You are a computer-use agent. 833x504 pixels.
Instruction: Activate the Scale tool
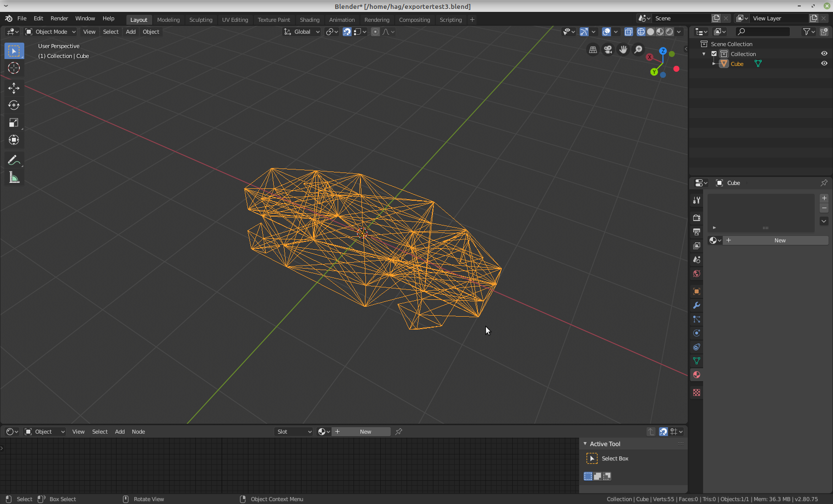coord(14,123)
